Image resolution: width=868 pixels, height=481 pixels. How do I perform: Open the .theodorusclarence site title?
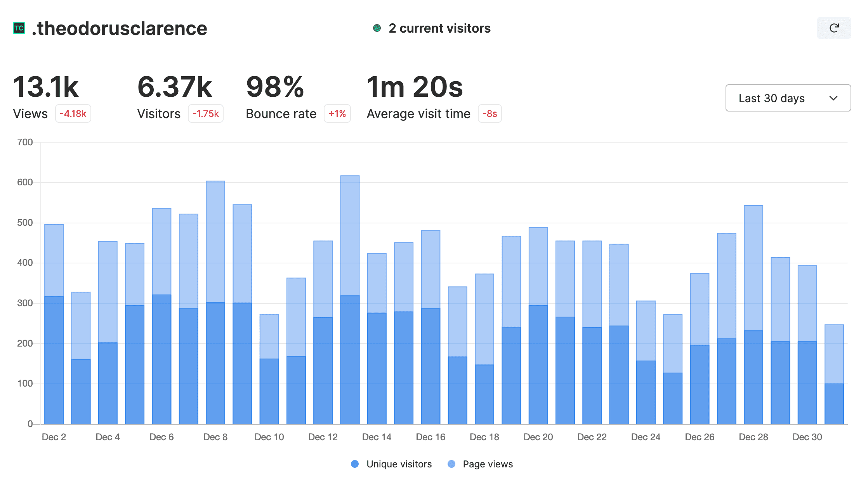click(120, 28)
